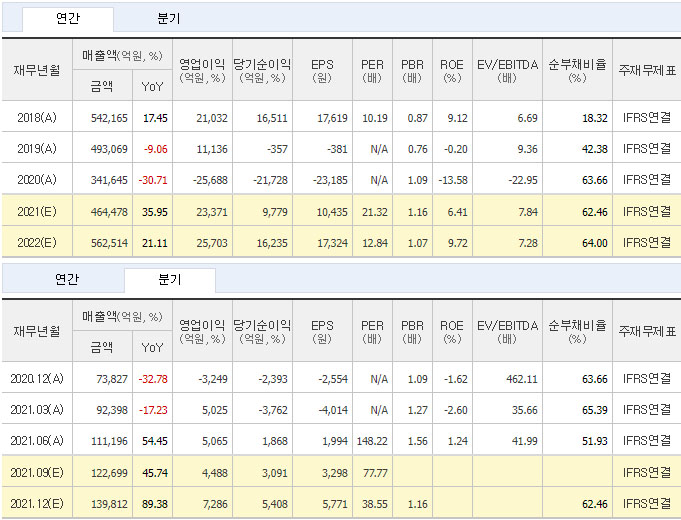The width and height of the screenshot is (681, 520).
Task: Click 2019(A) row label in annual table
Action: point(37,149)
